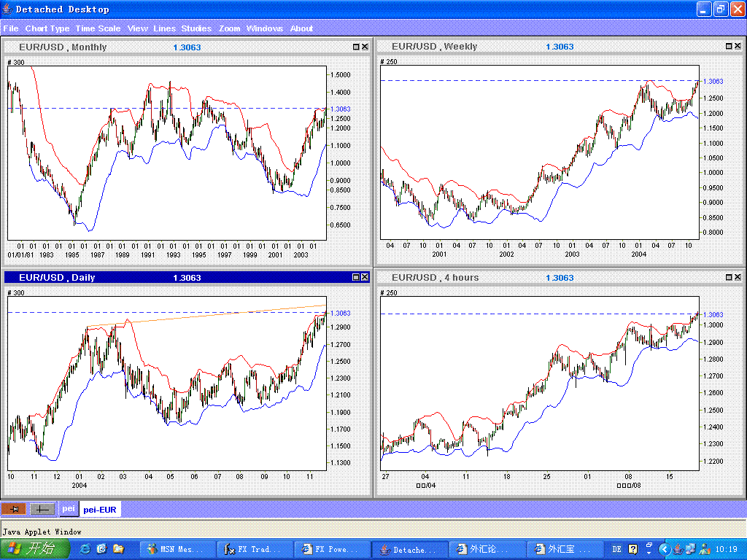Close the EUR/USD Daily chart panel
The image size is (747, 560).
(x=365, y=277)
